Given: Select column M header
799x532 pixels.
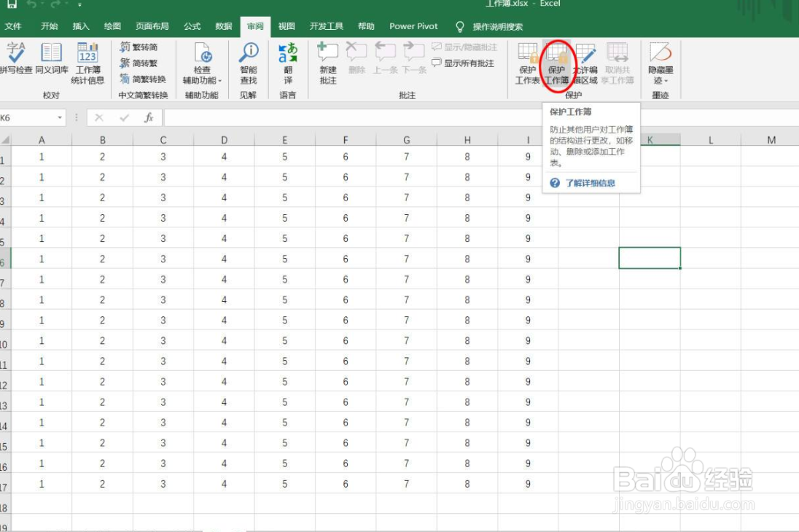Looking at the screenshot, I should pyautogui.click(x=771, y=140).
